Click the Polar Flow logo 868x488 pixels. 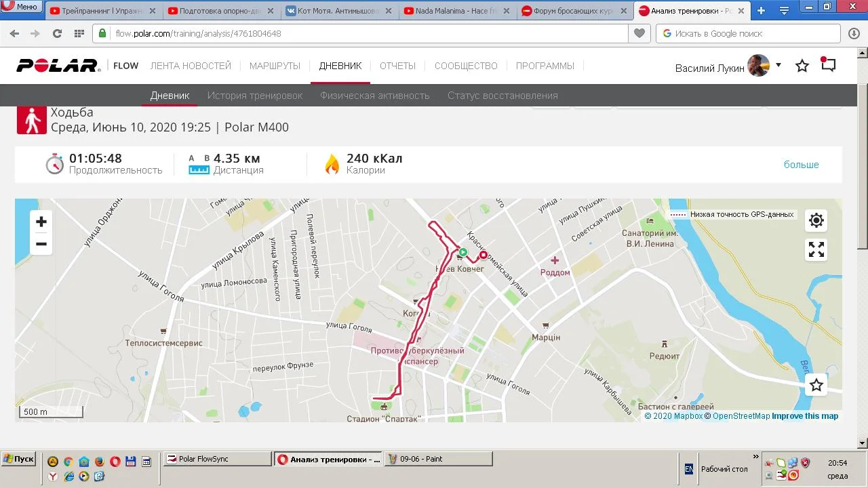coord(77,66)
